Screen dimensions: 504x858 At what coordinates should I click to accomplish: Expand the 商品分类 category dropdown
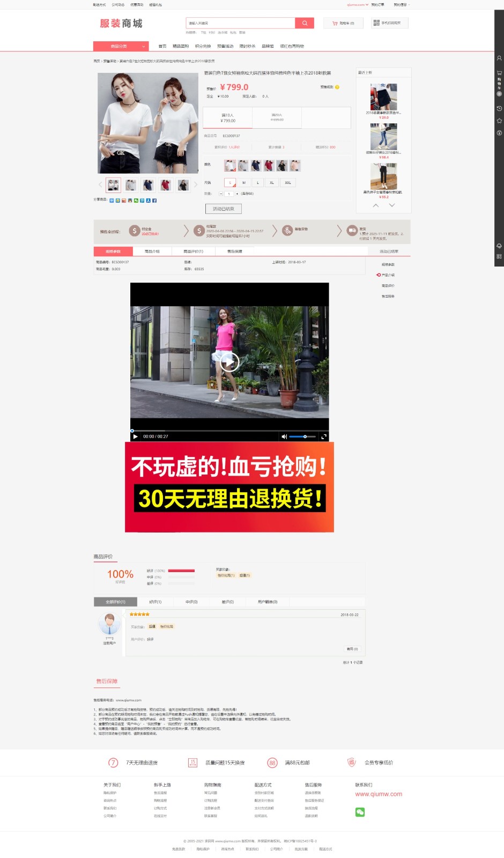tap(121, 46)
